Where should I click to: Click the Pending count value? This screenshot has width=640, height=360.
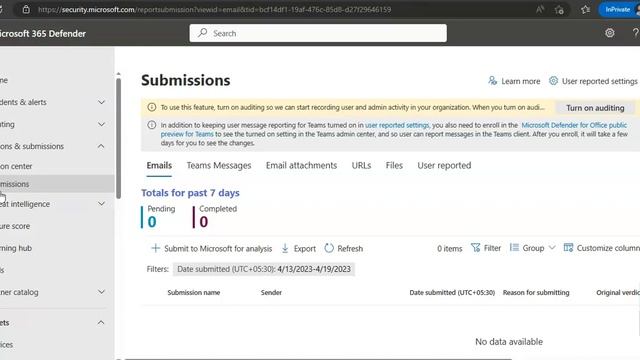point(152,222)
